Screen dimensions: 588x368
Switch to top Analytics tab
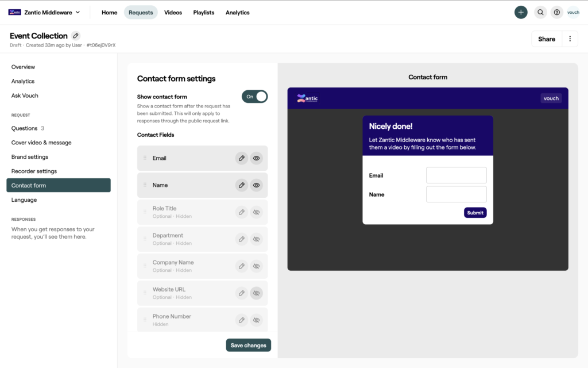[x=237, y=13]
